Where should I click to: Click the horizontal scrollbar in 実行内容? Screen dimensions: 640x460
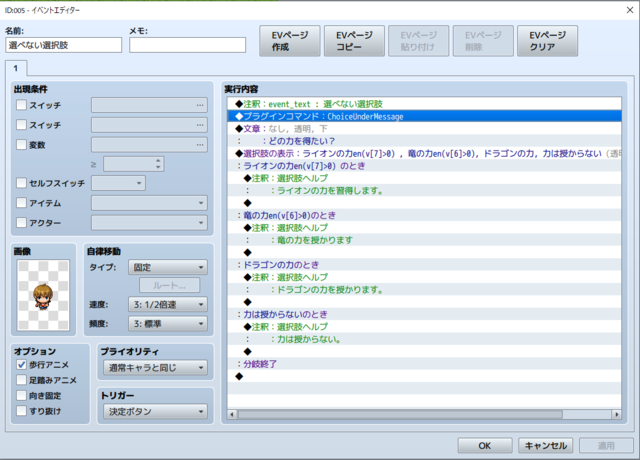tap(400, 414)
